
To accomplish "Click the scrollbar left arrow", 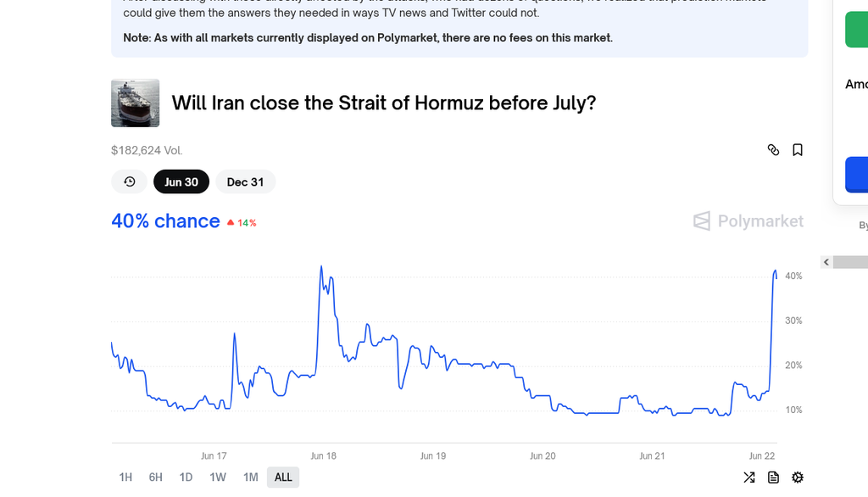I will [x=826, y=262].
